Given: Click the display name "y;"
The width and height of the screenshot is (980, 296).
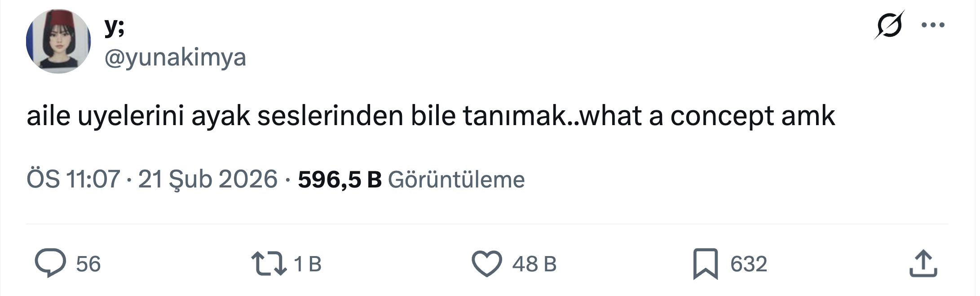Looking at the screenshot, I should 114,27.
